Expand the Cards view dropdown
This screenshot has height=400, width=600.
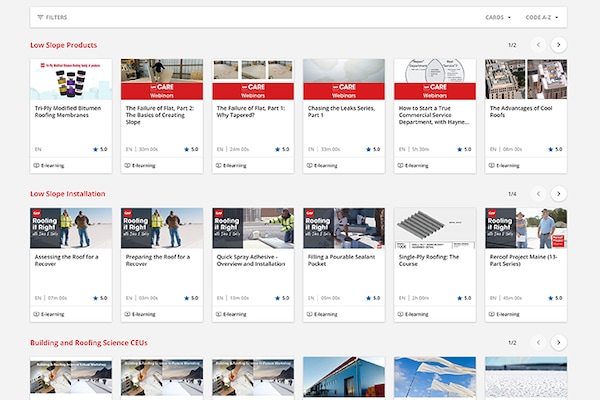498,17
